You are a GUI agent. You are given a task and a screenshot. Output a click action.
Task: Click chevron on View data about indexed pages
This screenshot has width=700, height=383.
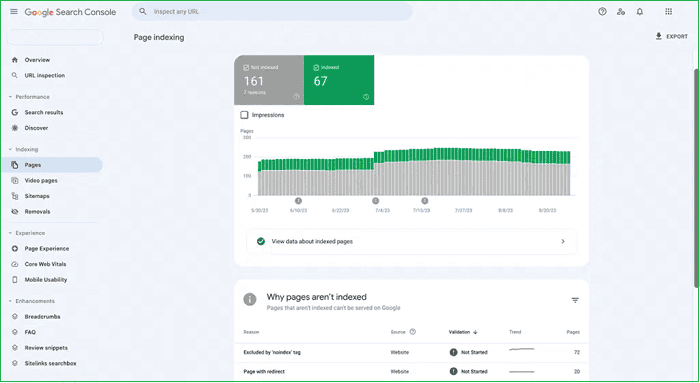(x=563, y=241)
